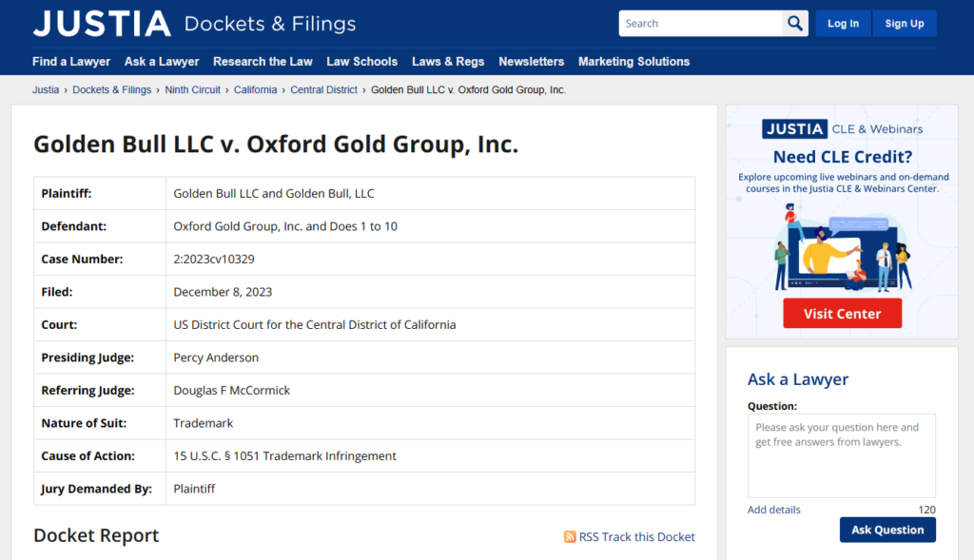Click the search magnifier icon
The image size is (974, 560).
pos(795,24)
